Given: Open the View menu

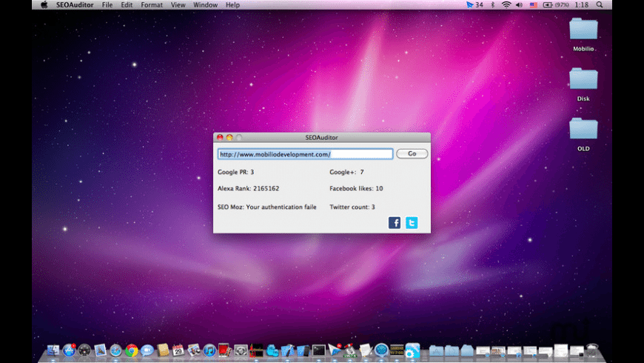Looking at the screenshot, I should coord(178,5).
